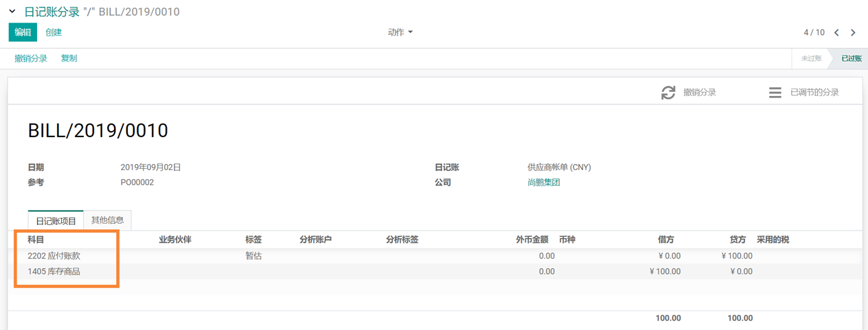Screen dimensions: 868x330
Task: Go to 日记账分录 breadcrumb link
Action: click(52, 12)
